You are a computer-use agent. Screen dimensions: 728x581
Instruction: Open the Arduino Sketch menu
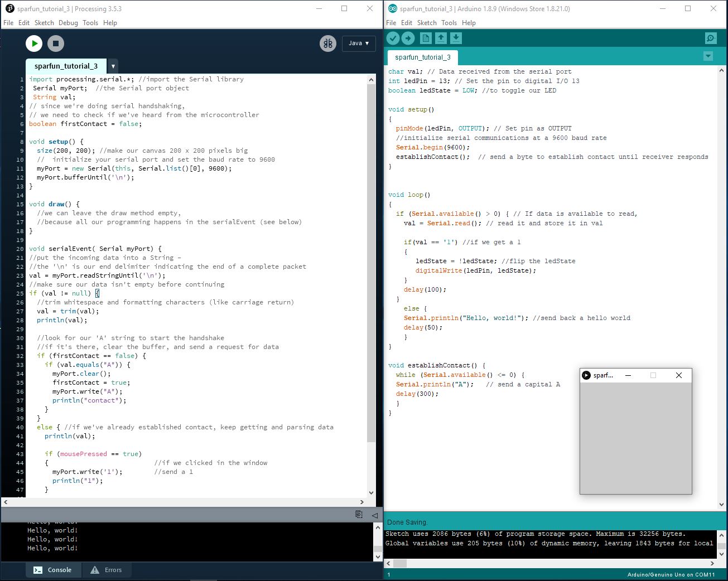427,23
